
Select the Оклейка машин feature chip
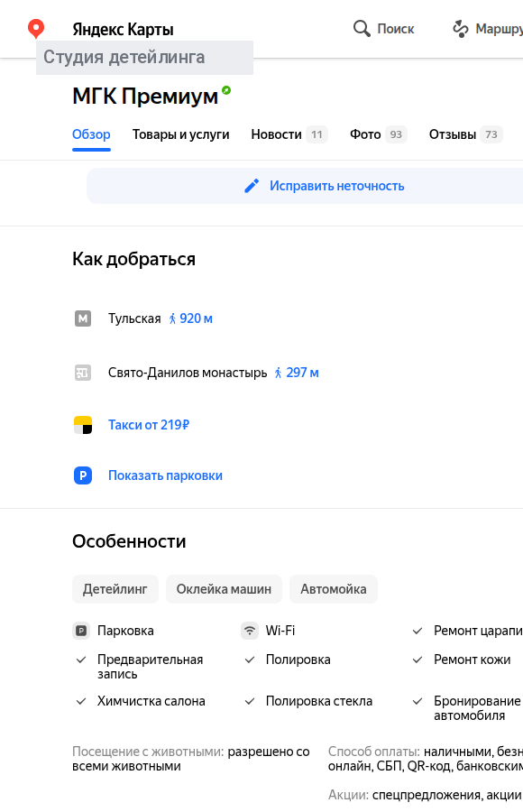click(224, 589)
